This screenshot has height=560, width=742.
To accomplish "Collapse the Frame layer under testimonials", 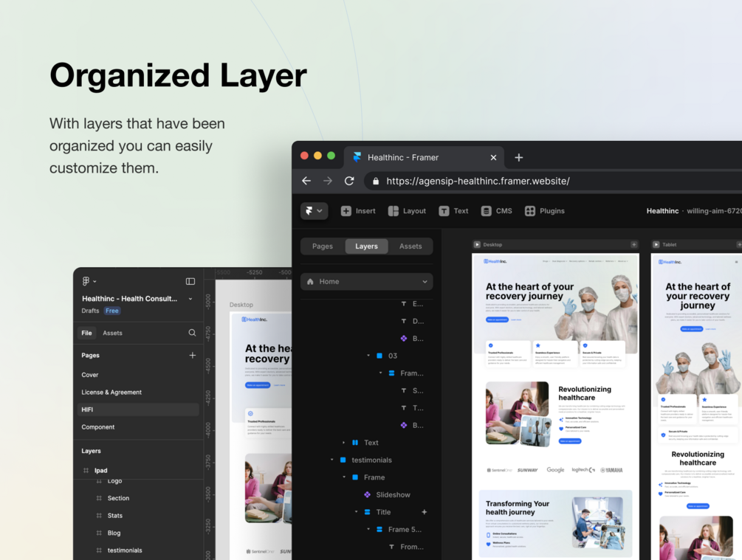I will point(344,477).
